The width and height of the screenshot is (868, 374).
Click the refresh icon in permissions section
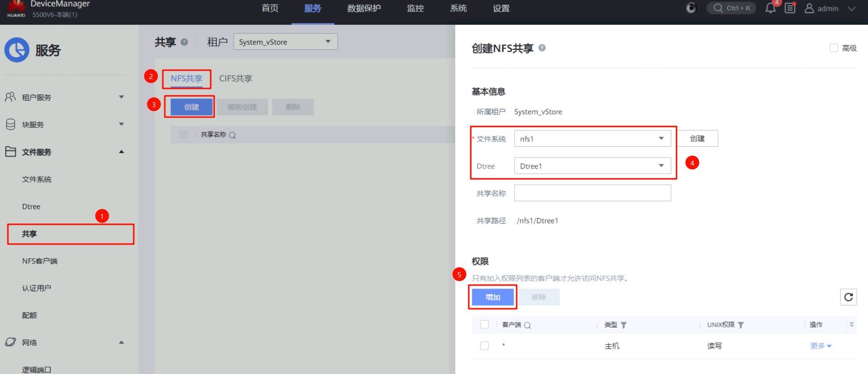point(848,297)
